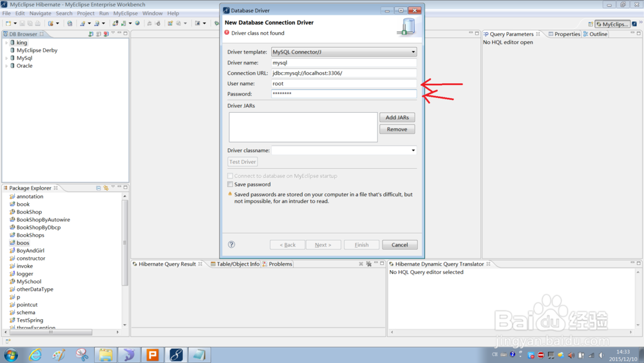Click Link with Editor icon in Package Explorer

pyautogui.click(x=106, y=188)
